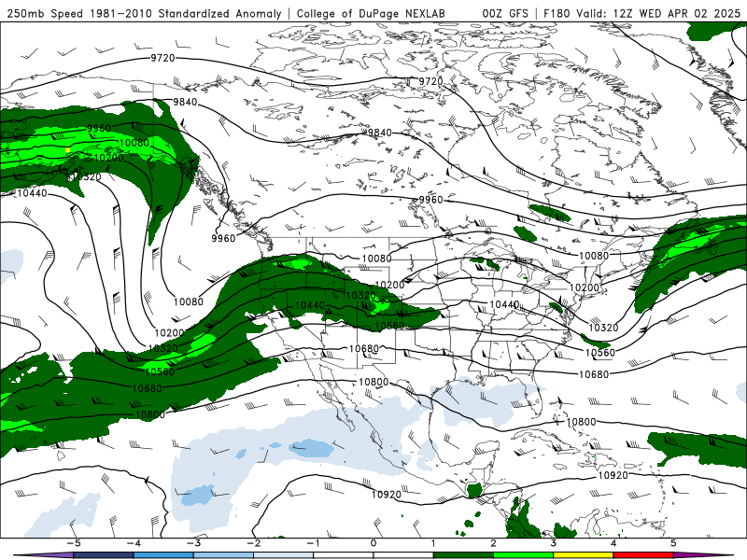Select the bright green 2 to 3 colorbar segment
This screenshot has height=560, width=747.
pos(523,555)
